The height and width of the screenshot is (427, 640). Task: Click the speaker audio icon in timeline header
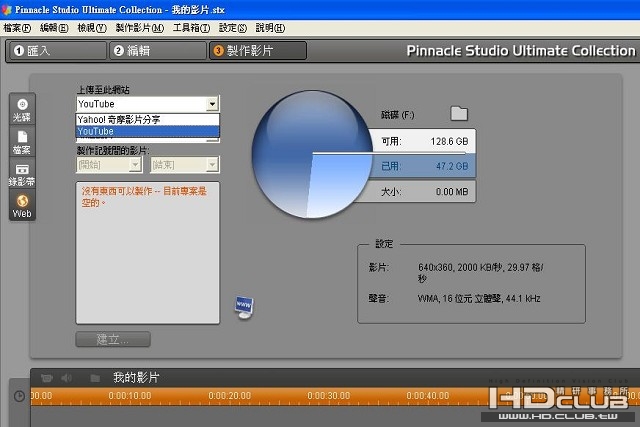click(x=67, y=378)
